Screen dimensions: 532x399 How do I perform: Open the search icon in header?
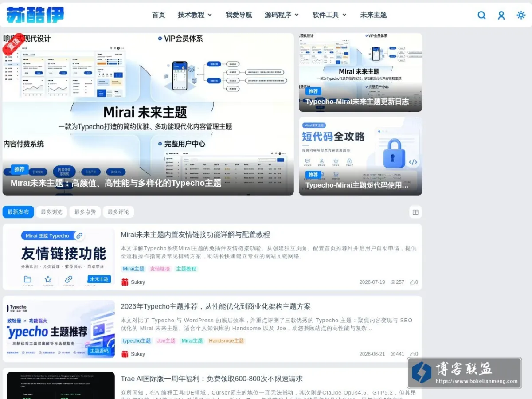481,15
